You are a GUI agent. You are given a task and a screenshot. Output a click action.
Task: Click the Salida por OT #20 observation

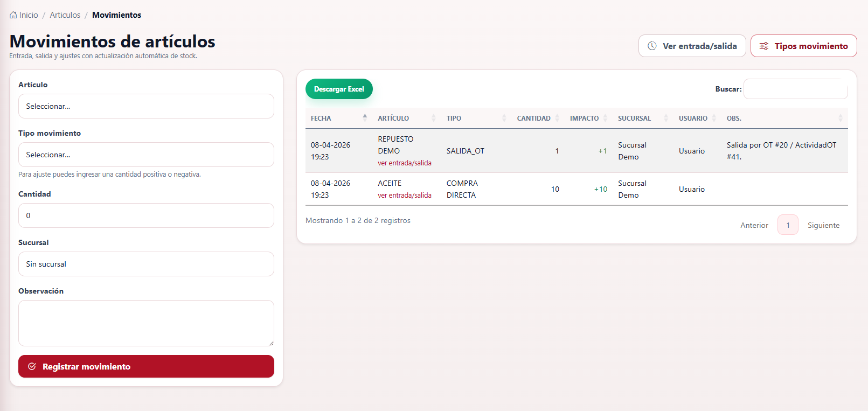(781, 151)
